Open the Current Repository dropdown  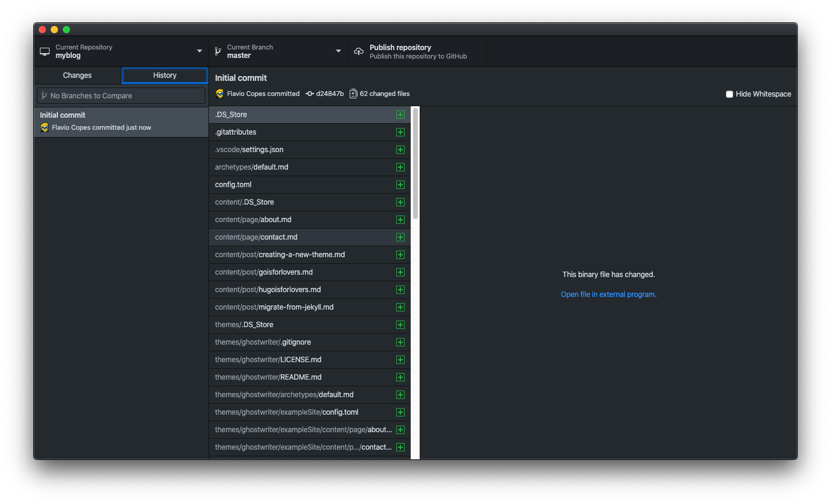coord(121,51)
